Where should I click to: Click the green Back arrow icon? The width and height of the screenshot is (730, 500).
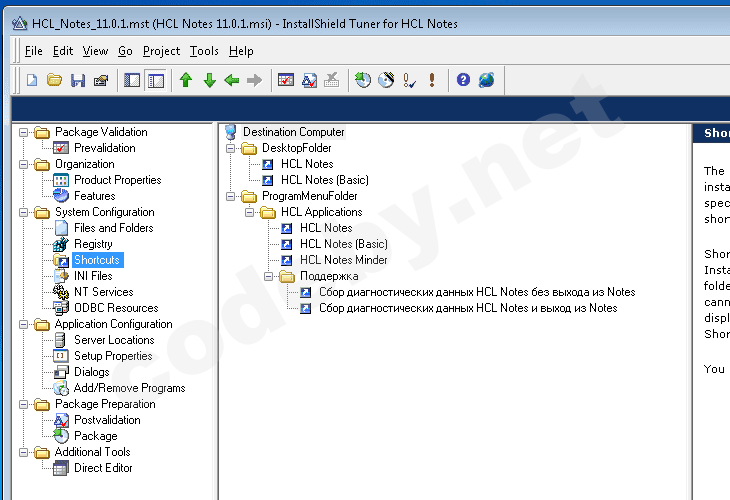point(232,80)
